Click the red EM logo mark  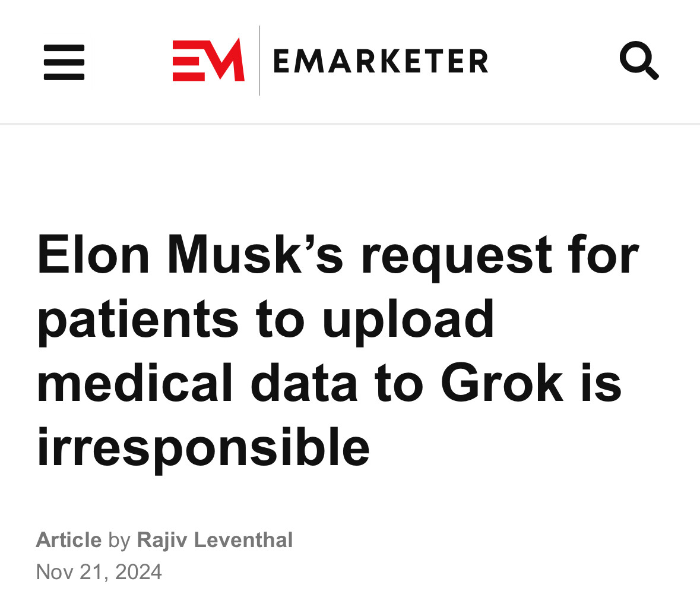tap(208, 60)
